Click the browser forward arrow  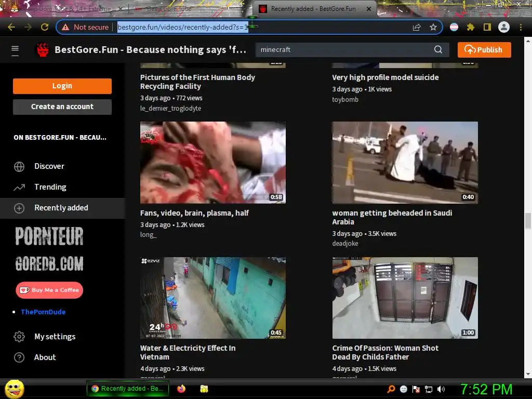click(28, 27)
